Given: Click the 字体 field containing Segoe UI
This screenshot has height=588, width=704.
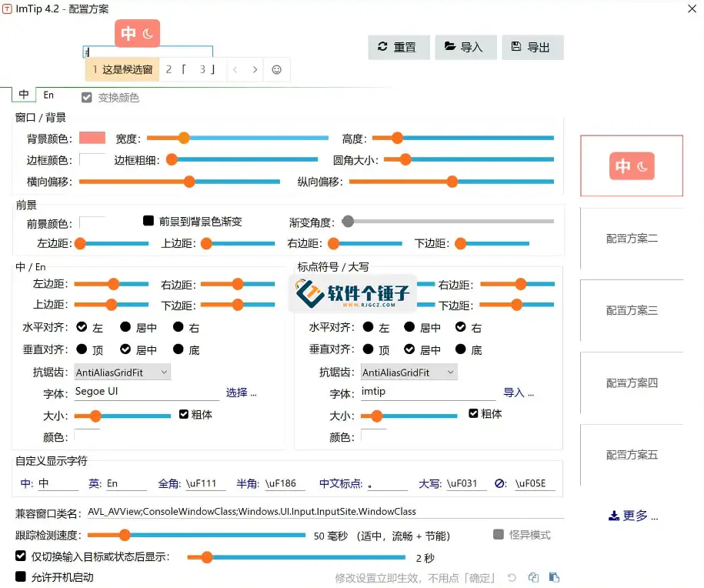Looking at the screenshot, I should 146,392.
